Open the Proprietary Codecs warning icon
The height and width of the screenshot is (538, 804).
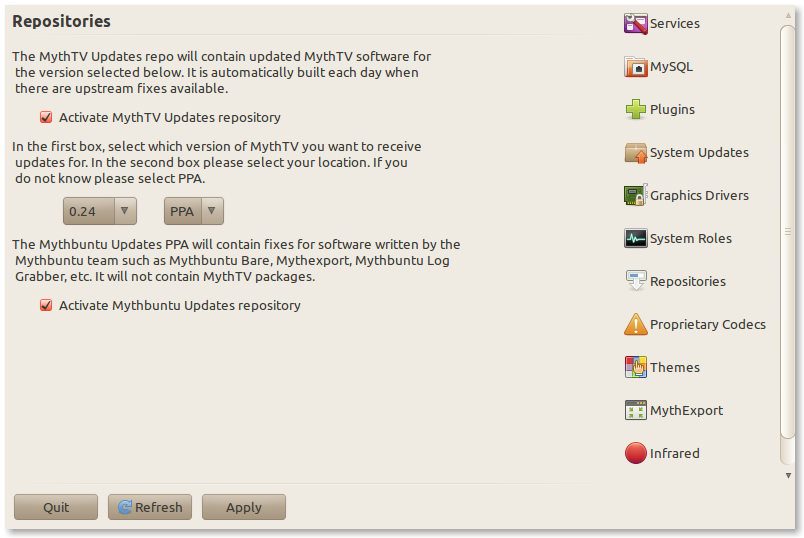tap(635, 324)
